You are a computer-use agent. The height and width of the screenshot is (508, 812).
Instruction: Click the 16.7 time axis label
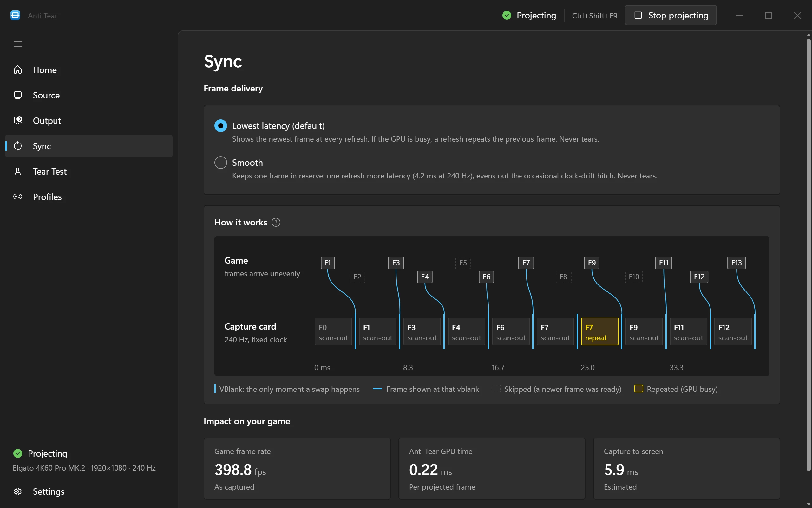tap(498, 367)
